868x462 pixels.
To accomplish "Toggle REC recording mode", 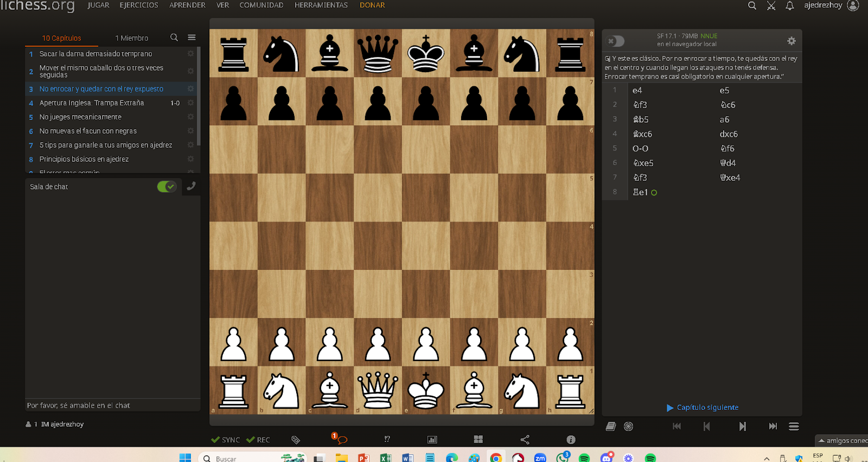I will (258, 440).
